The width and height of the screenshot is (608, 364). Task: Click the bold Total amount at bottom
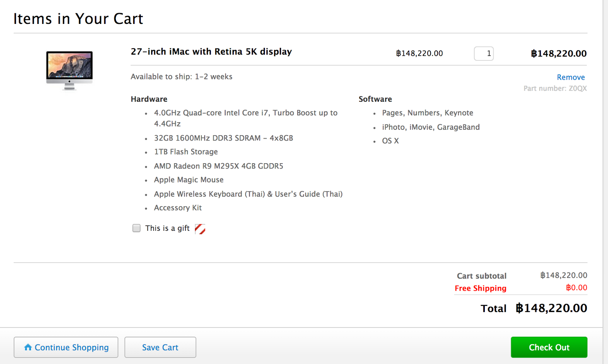(x=551, y=308)
